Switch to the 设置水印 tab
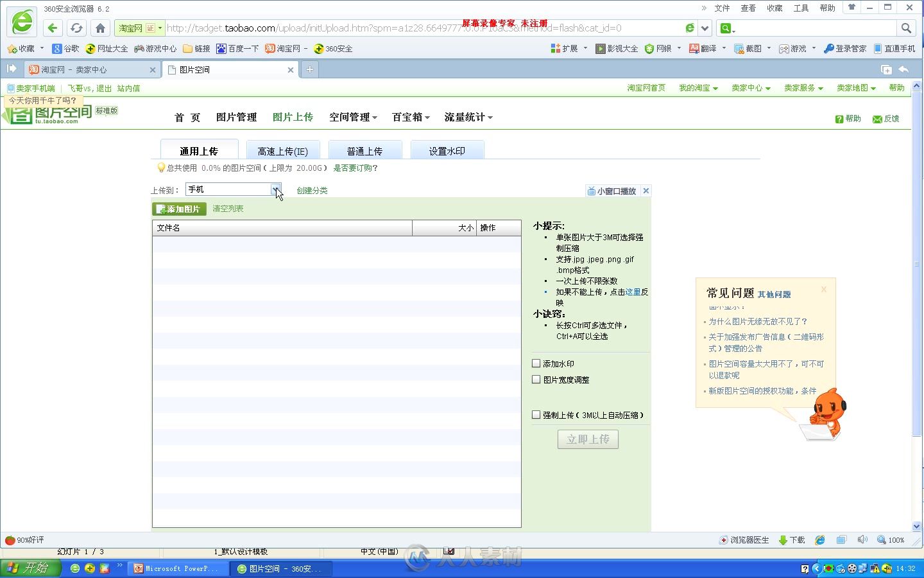Viewport: 924px width, 578px height. tap(447, 150)
